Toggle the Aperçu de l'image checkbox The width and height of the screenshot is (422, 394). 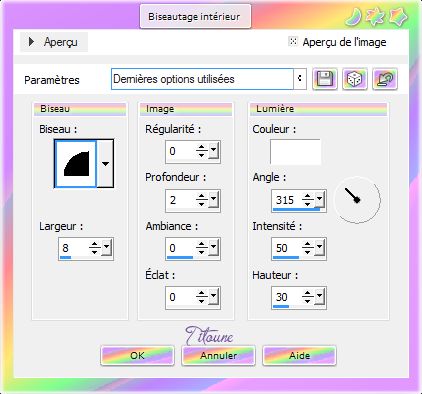click(x=293, y=41)
